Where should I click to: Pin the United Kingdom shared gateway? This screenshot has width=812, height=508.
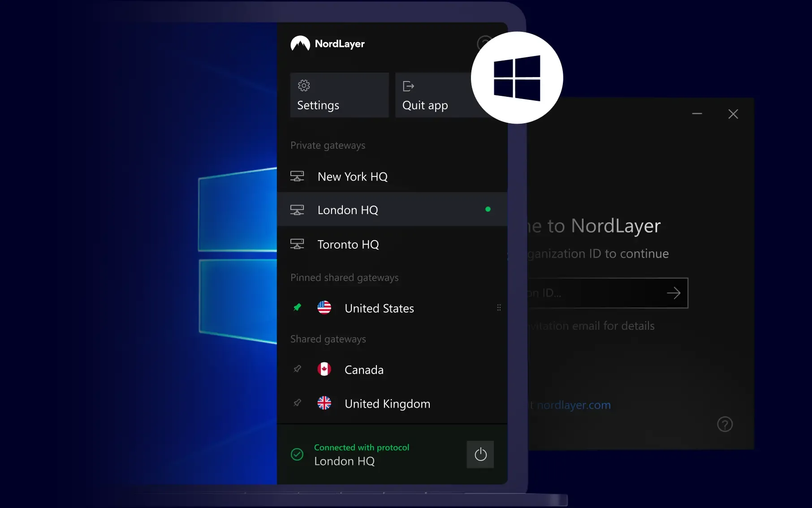tap(297, 403)
